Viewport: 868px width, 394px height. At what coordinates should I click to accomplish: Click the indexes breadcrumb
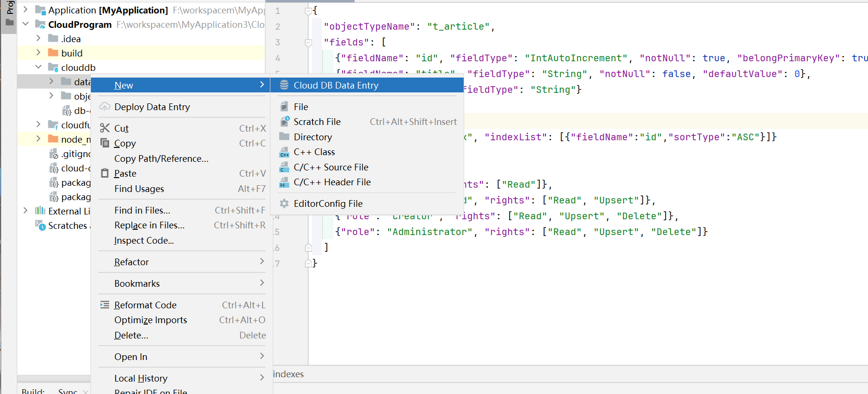pos(288,374)
